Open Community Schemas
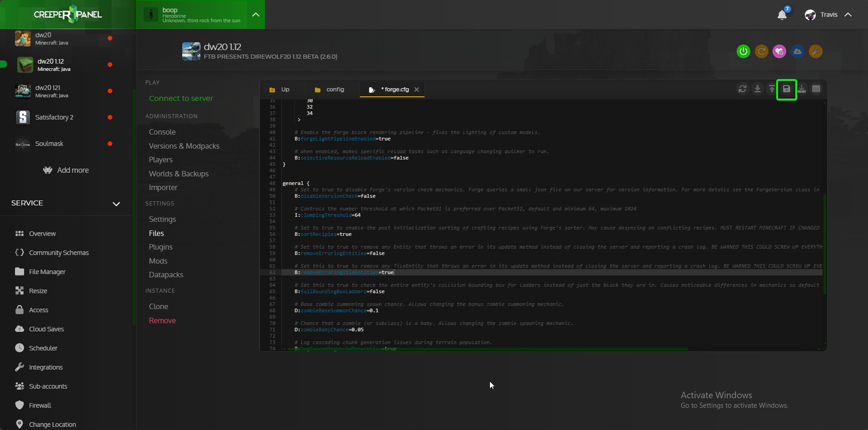Screen dimensions: 868x430 (51, 253)
